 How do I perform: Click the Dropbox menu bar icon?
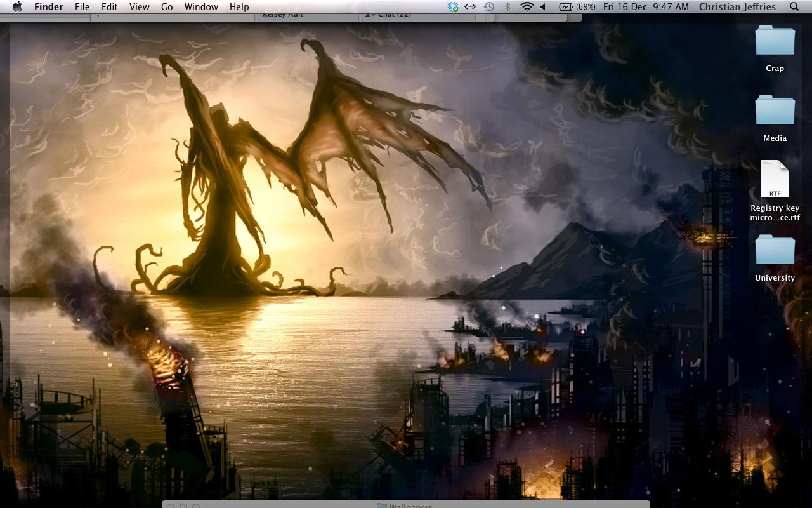tap(452, 7)
